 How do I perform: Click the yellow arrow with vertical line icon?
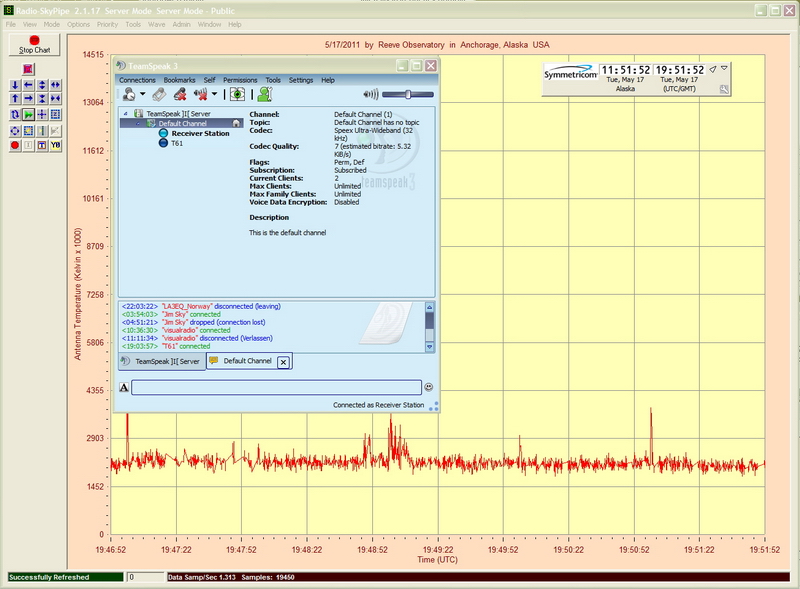pyautogui.click(x=42, y=131)
